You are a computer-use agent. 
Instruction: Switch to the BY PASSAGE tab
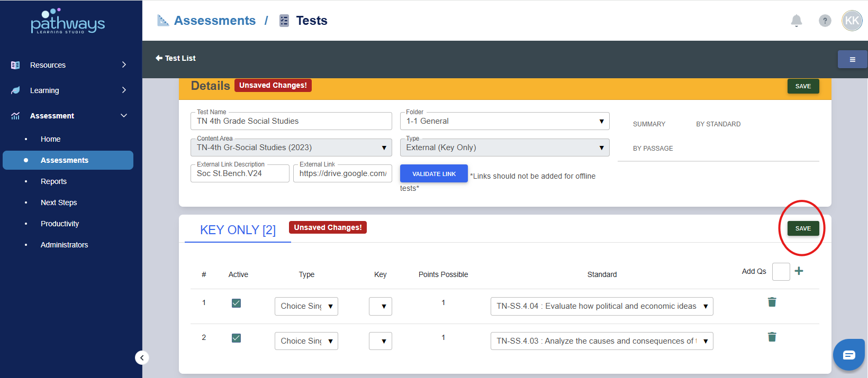653,149
